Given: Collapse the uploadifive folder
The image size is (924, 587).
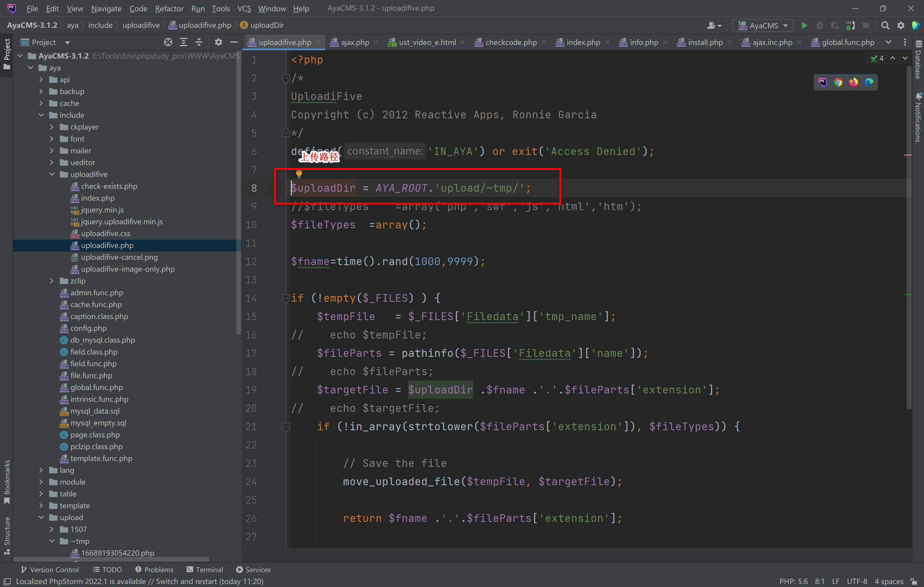Looking at the screenshot, I should (52, 174).
